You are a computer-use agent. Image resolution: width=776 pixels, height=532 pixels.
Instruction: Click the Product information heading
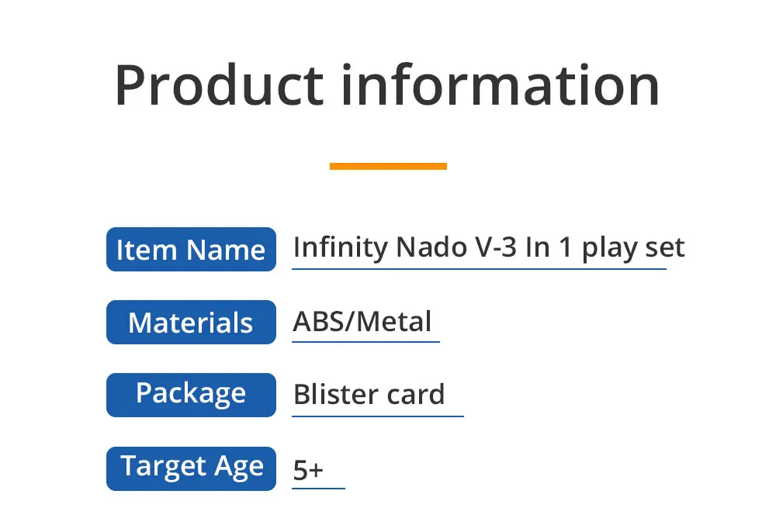pos(387,85)
